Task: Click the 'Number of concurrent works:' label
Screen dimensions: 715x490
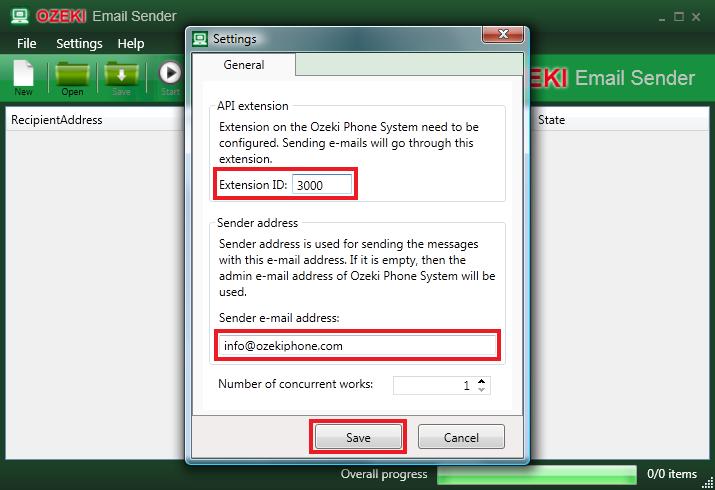Action: pyautogui.click(x=295, y=384)
